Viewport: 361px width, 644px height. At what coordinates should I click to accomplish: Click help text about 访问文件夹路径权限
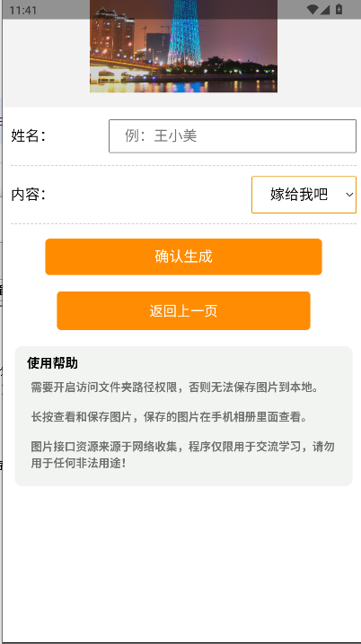click(175, 387)
